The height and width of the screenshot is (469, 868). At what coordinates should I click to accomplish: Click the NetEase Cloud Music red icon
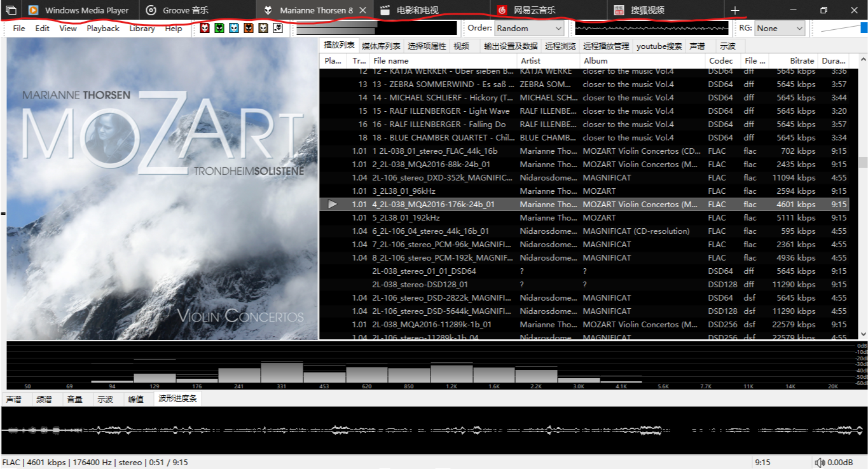click(502, 10)
